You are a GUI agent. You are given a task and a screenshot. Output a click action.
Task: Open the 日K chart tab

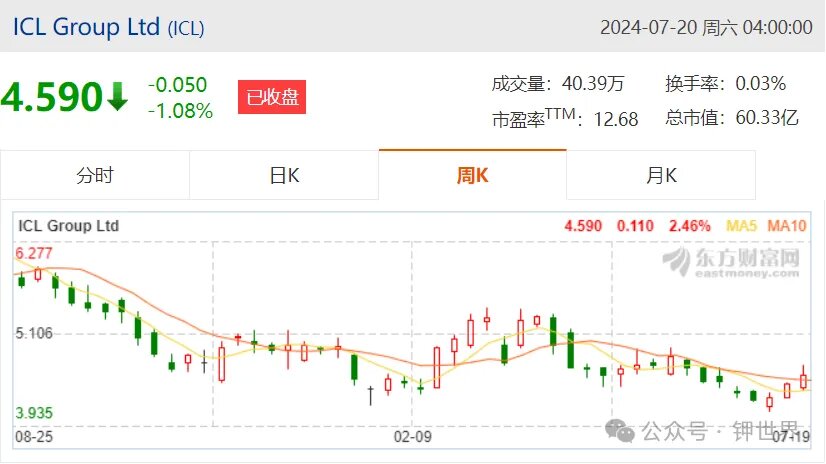284,175
